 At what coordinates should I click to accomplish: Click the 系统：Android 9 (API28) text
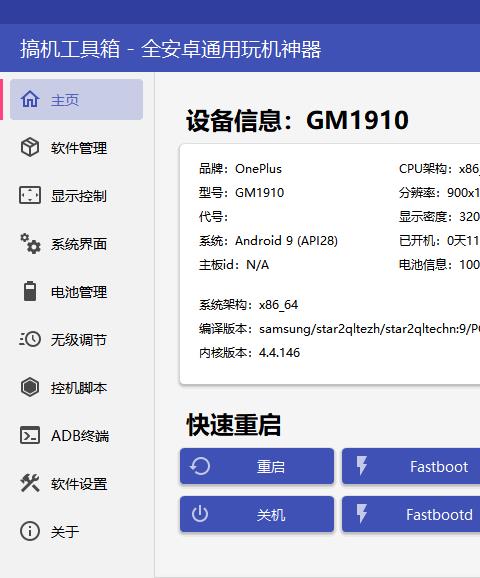tap(268, 241)
